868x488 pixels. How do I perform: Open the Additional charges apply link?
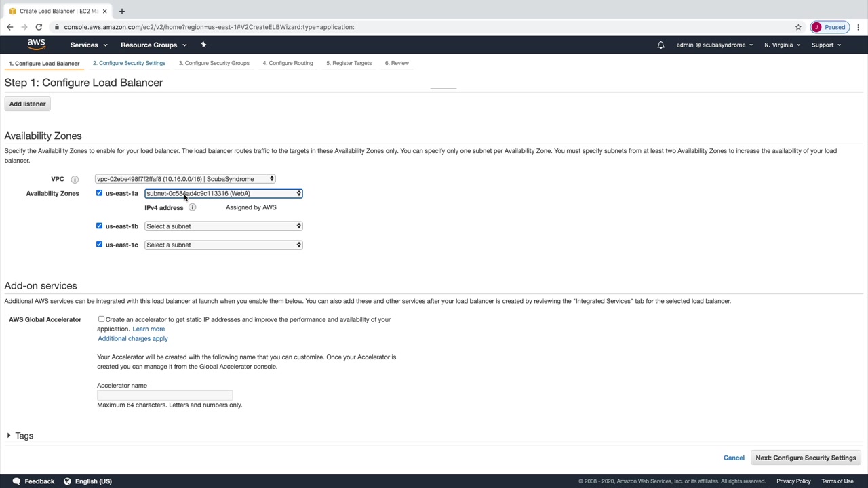pos(133,338)
